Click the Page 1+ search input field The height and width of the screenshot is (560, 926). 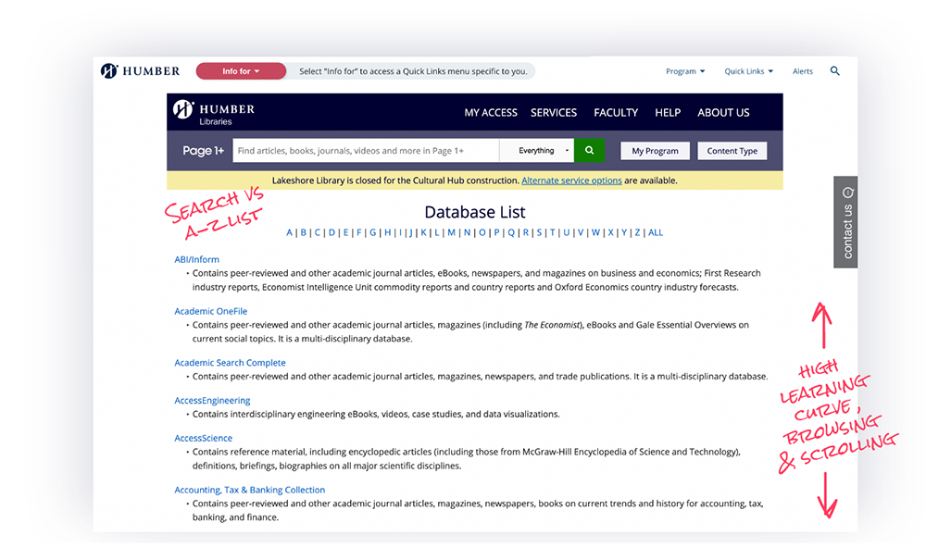[366, 151]
